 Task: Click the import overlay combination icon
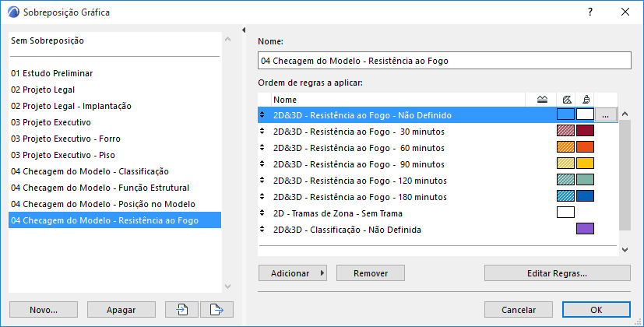(x=182, y=309)
